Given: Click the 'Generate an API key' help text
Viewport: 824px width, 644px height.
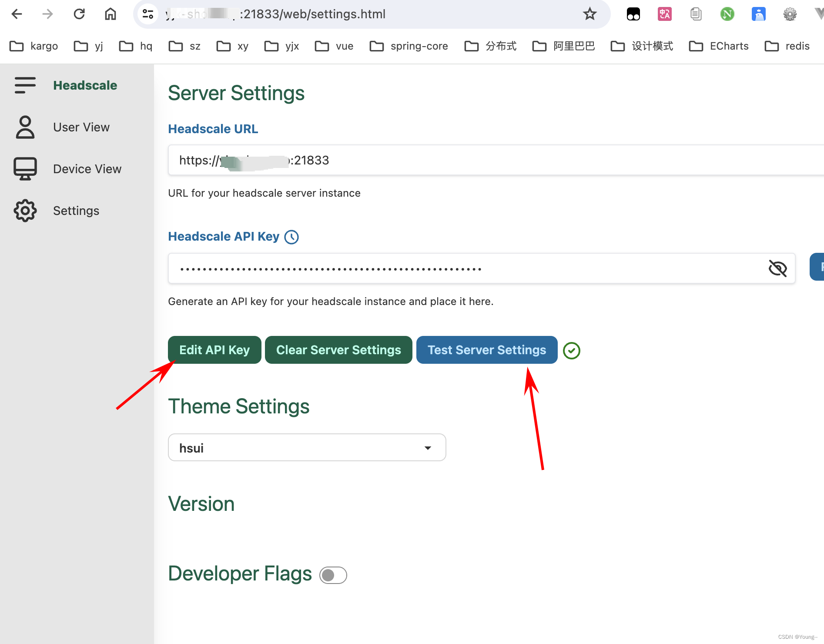Looking at the screenshot, I should click(x=331, y=302).
